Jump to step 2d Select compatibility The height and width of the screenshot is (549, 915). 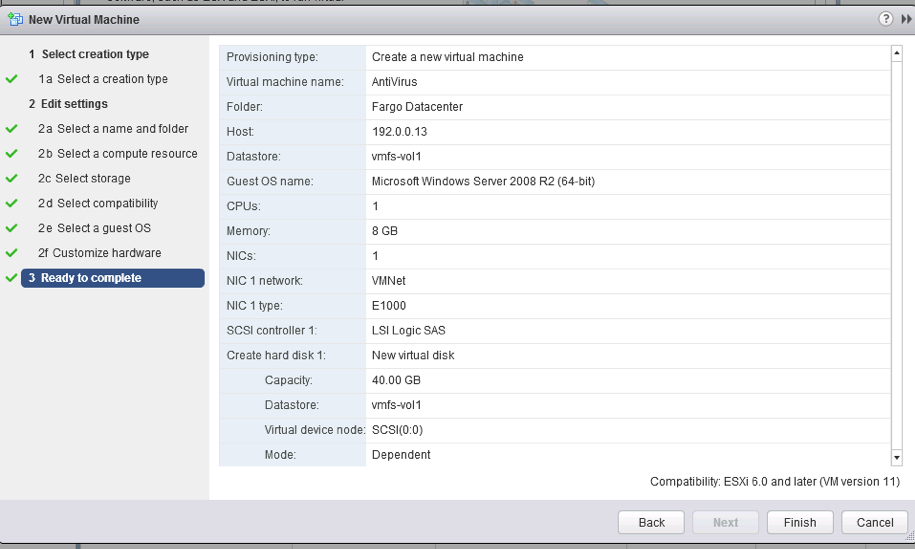click(x=98, y=204)
